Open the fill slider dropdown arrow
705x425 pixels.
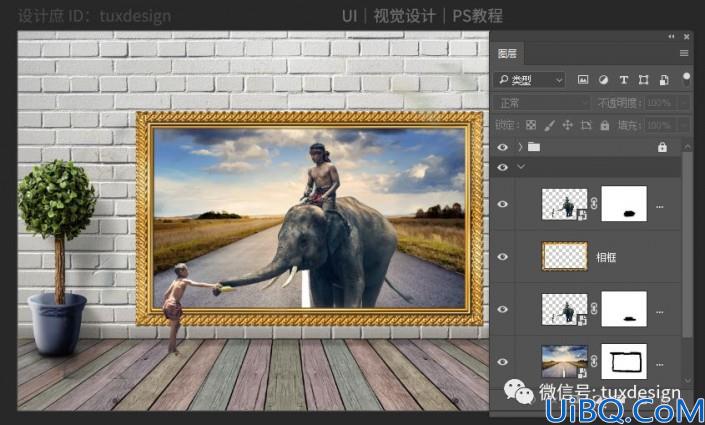coord(684,125)
